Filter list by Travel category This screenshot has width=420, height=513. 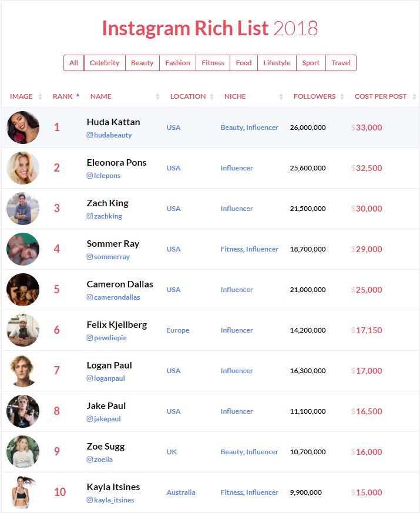(341, 63)
